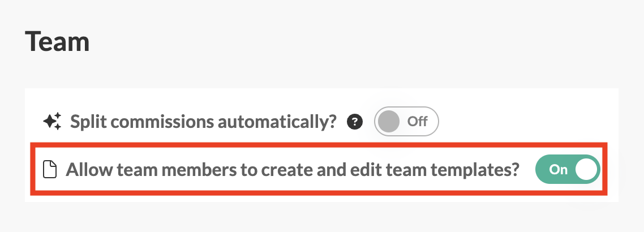Click the white knob of the On switch

pyautogui.click(x=586, y=170)
